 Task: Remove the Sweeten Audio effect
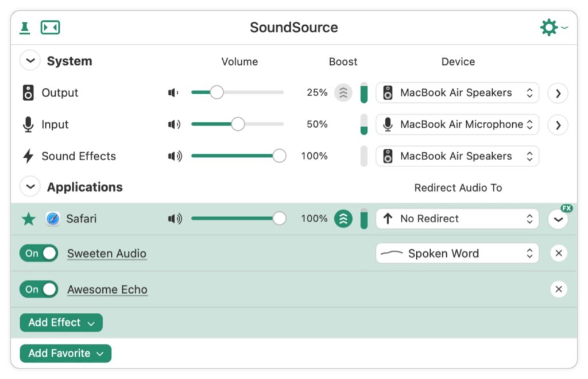(x=558, y=253)
